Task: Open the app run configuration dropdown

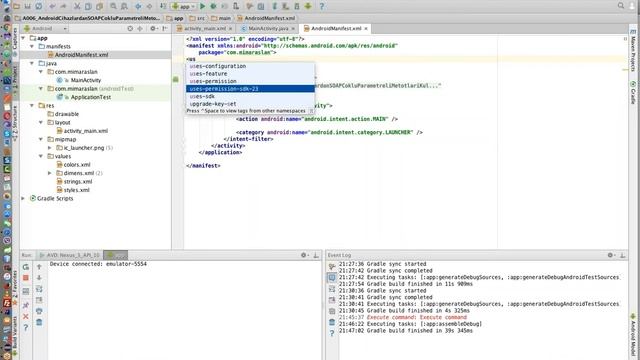Action: click(x=183, y=6)
